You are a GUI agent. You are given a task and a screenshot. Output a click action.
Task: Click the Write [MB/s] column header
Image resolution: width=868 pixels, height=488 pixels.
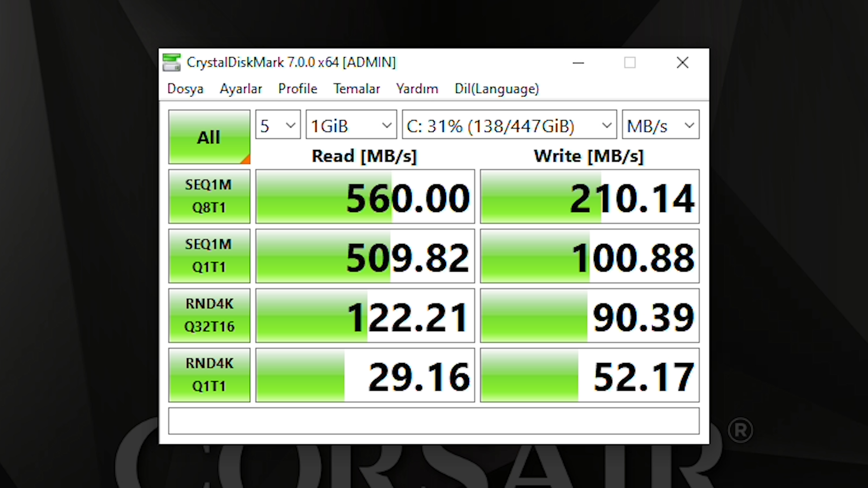pyautogui.click(x=589, y=156)
